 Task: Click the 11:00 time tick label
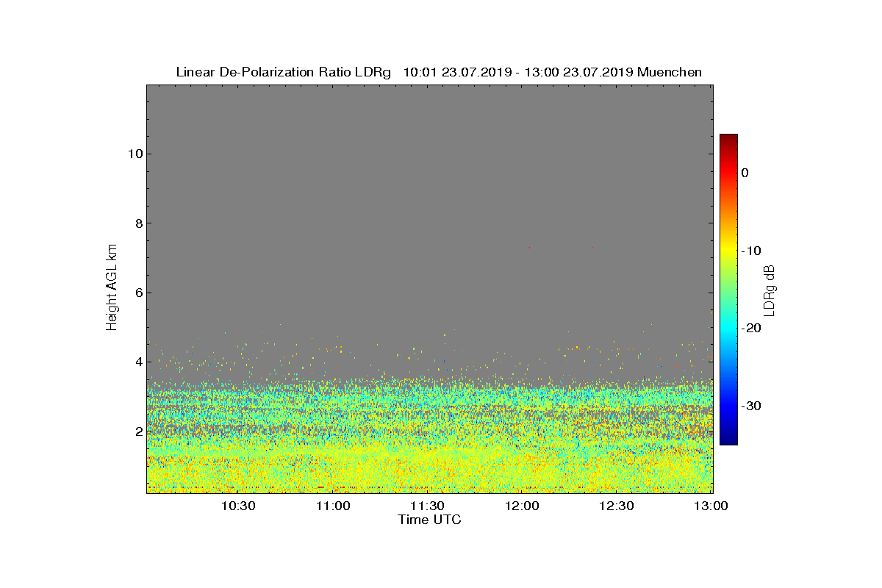click(333, 506)
